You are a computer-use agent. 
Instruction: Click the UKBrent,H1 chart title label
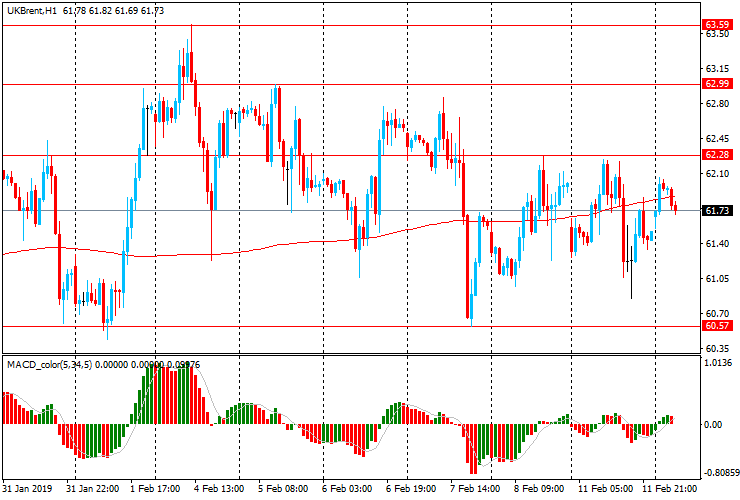click(30, 9)
